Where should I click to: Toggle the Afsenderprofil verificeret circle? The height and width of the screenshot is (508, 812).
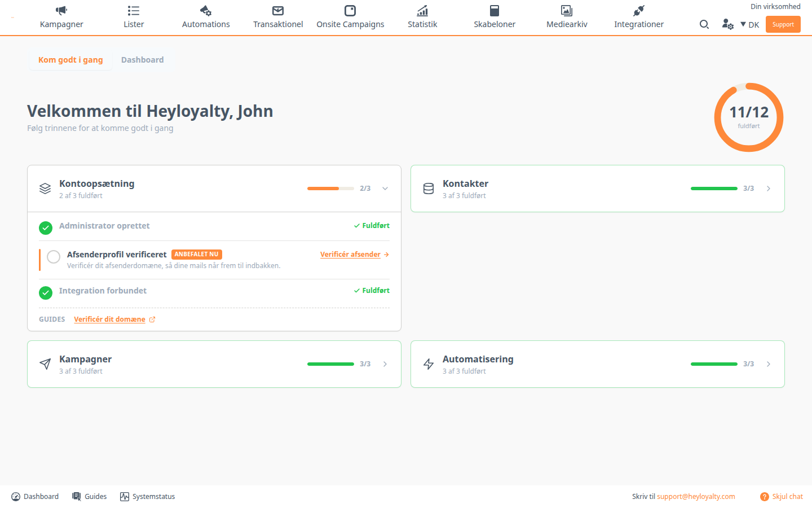tap(54, 257)
